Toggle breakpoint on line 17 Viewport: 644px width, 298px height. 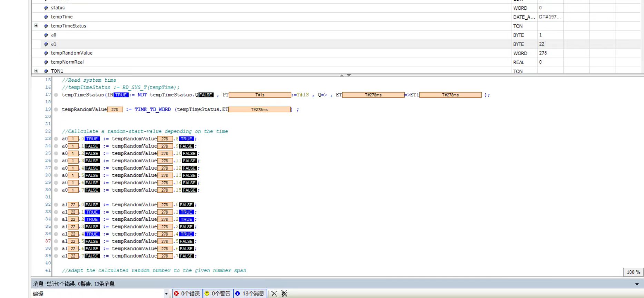(x=56, y=95)
